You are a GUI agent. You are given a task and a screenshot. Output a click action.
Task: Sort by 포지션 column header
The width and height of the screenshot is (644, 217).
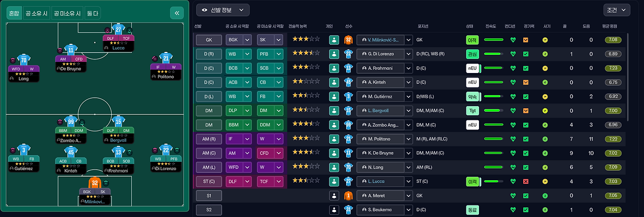tap(423, 26)
